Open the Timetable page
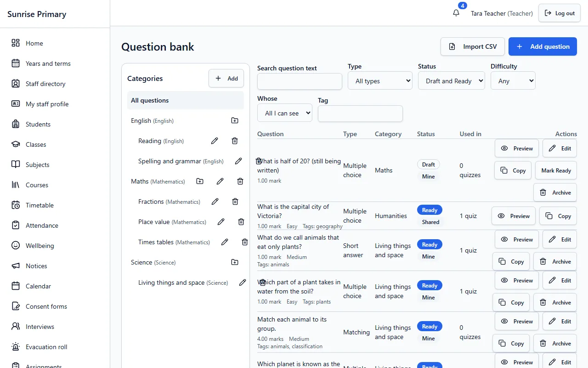Image resolution: width=588 pixels, height=368 pixels. [x=55, y=205]
